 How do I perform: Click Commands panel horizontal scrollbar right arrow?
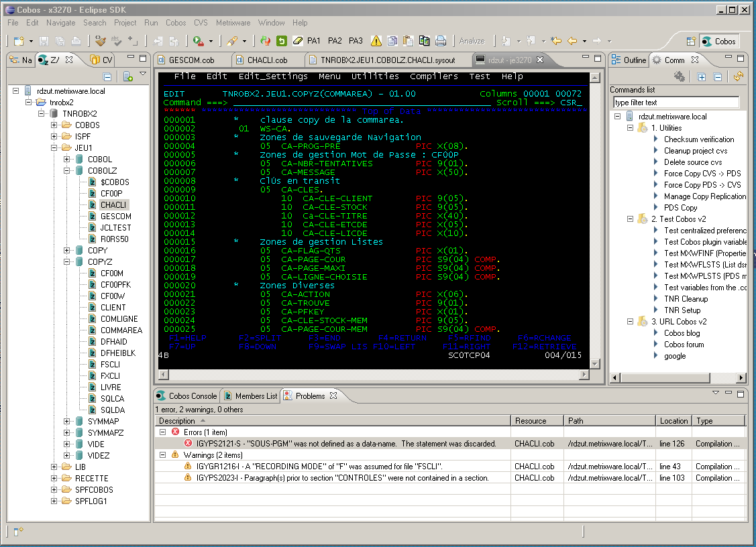click(741, 378)
